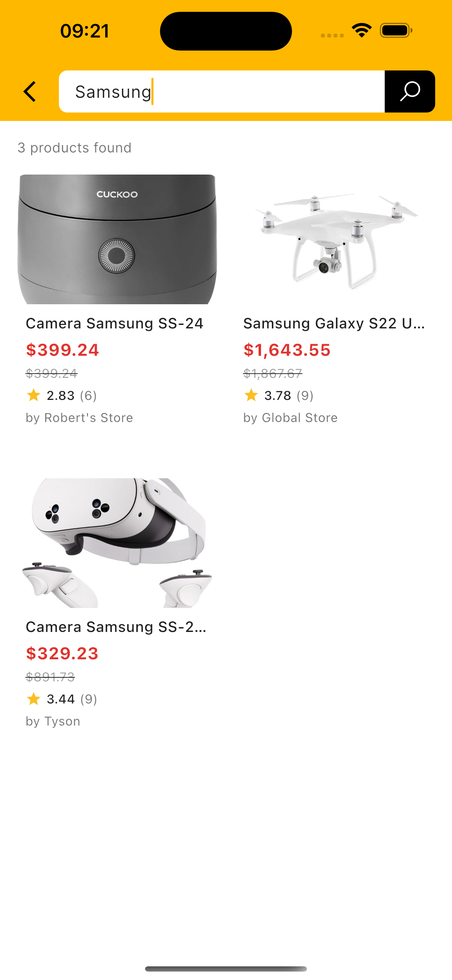Image resolution: width=452 pixels, height=980 pixels.
Task: Tap the battery status icon
Action: click(396, 30)
